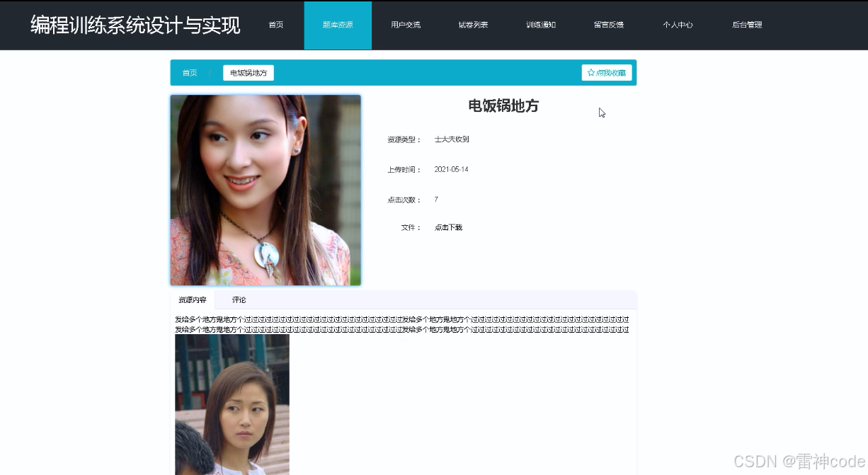The height and width of the screenshot is (475, 868).
Task: Open the 题库资源 navigation menu item
Action: coord(337,25)
